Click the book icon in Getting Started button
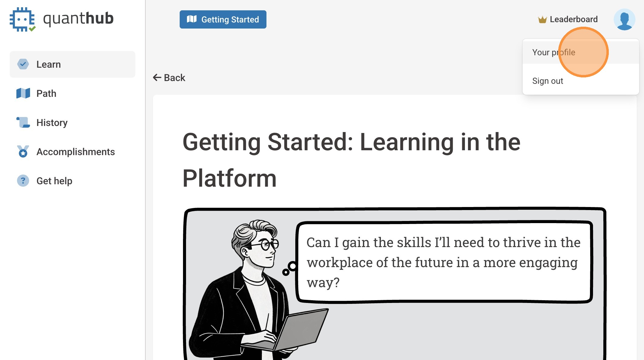Screen dimensions: 644x360 [x=192, y=19]
